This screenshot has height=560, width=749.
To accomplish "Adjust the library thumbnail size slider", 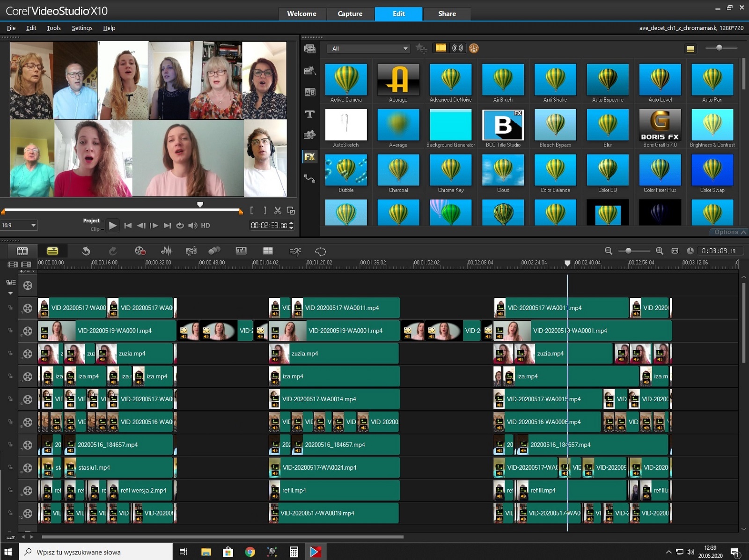I will coord(719,48).
